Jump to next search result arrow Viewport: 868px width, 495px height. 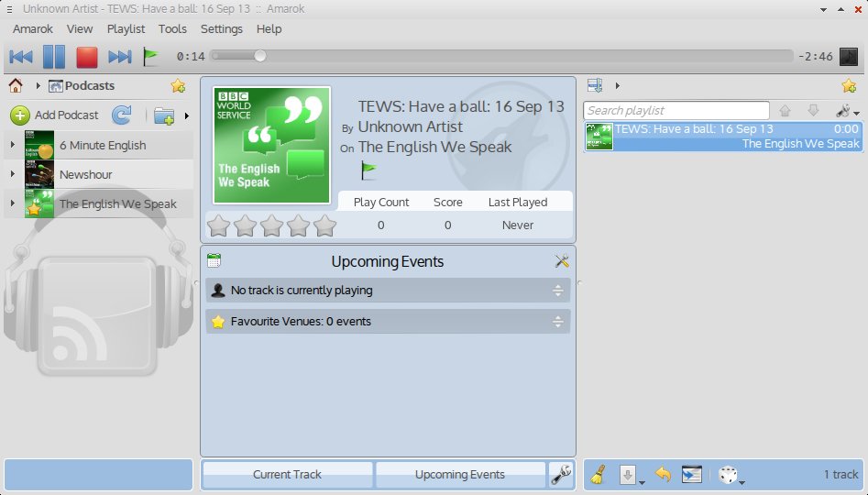(x=813, y=111)
